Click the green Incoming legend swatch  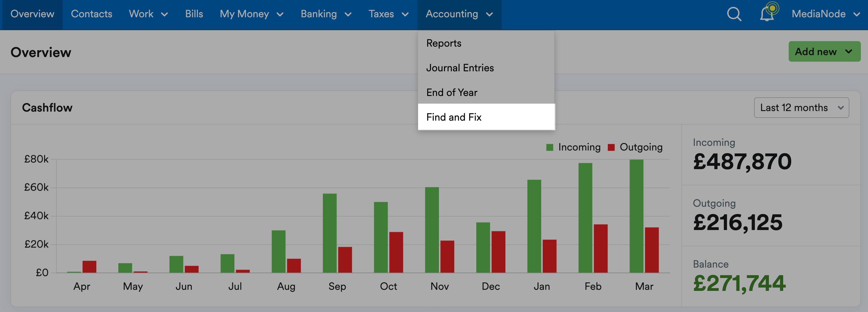(549, 148)
